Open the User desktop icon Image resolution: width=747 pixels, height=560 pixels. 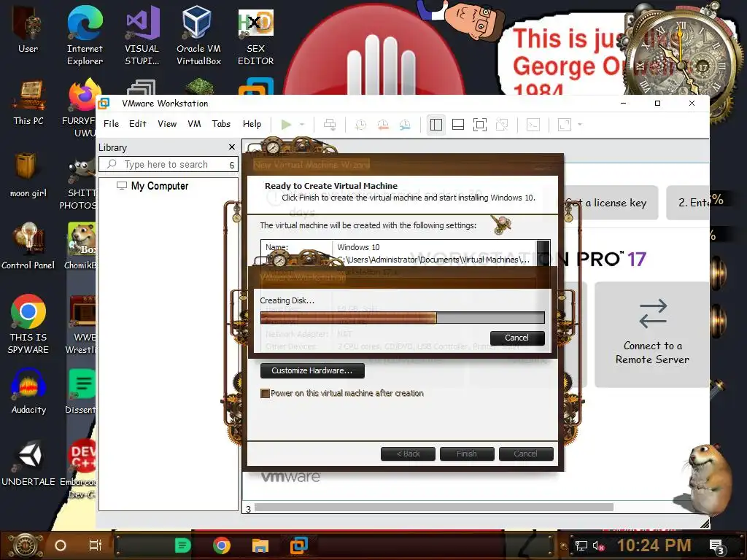28,29
